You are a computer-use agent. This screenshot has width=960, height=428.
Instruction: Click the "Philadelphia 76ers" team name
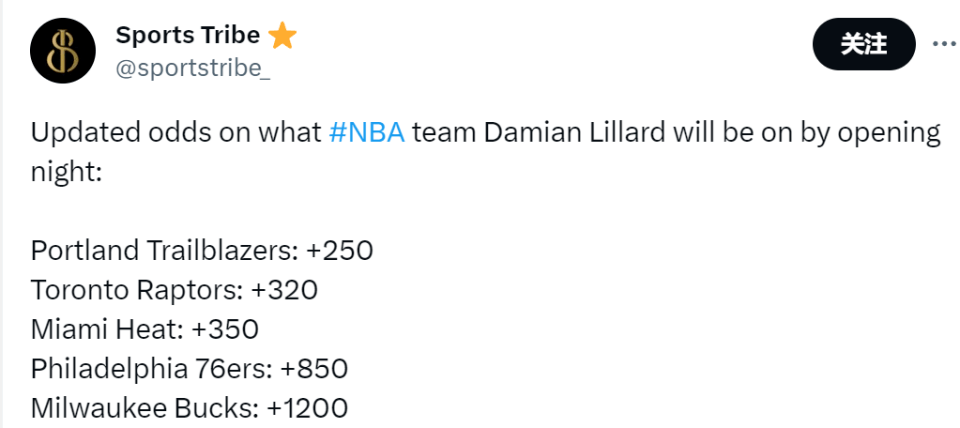[x=149, y=368]
